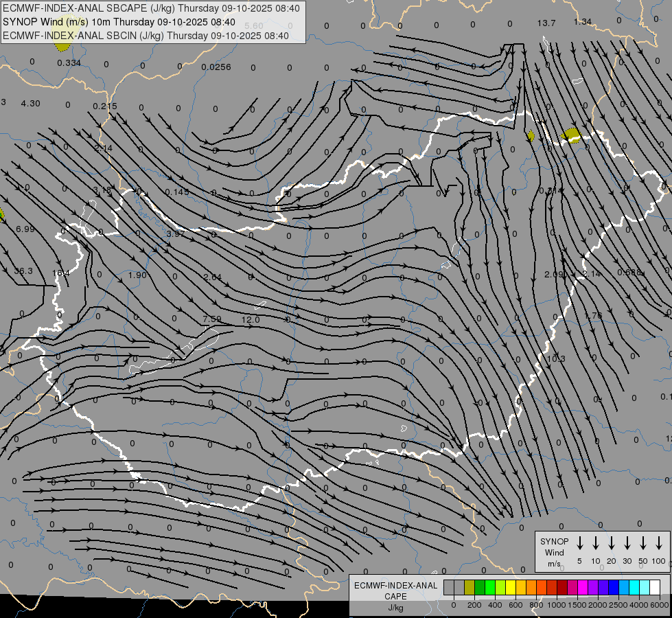672x618 pixels.
Task: Click the 0.688 CAPE value on the map
Action: [x=629, y=273]
